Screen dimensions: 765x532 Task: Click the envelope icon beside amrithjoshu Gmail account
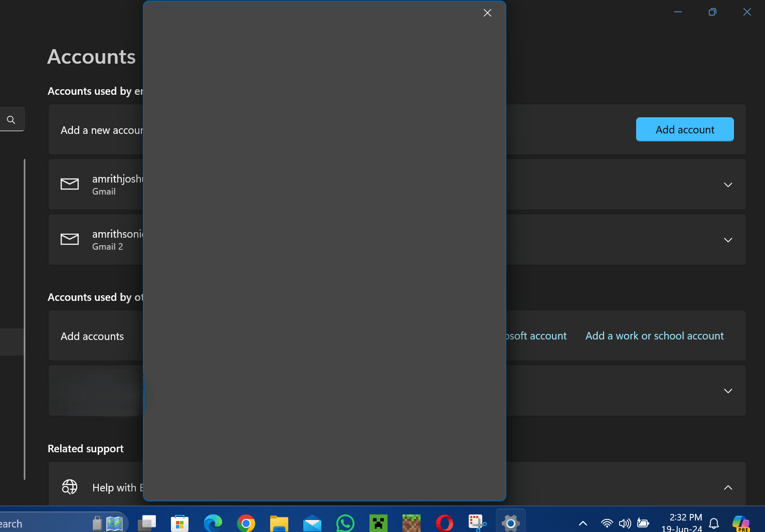point(70,184)
